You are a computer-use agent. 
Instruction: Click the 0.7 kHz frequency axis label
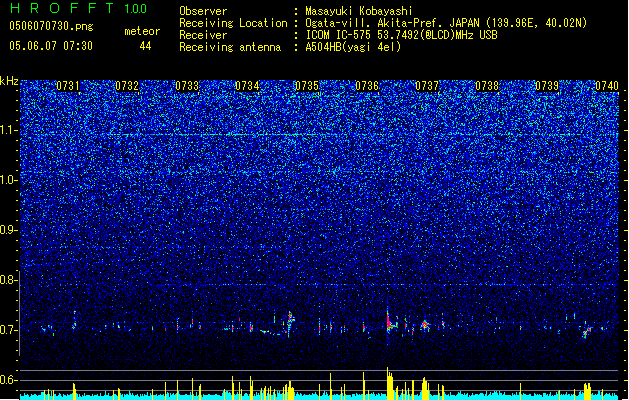pyautogui.click(x=8, y=330)
